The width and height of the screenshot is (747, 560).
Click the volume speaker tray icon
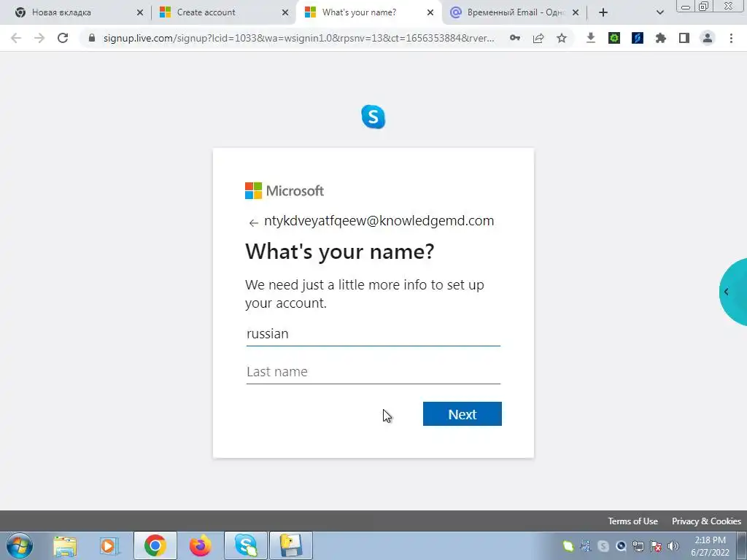coord(673,546)
